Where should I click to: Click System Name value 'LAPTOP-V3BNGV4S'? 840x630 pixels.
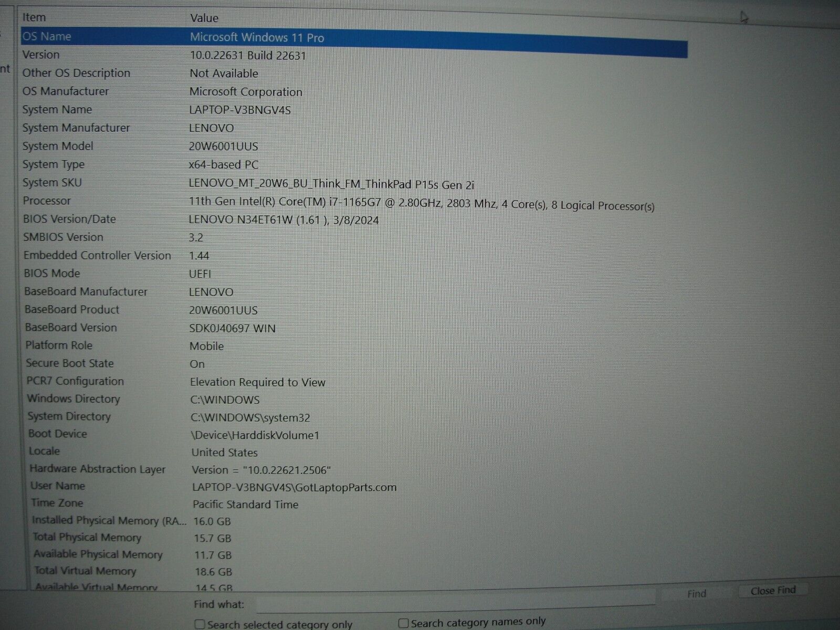tap(240, 110)
